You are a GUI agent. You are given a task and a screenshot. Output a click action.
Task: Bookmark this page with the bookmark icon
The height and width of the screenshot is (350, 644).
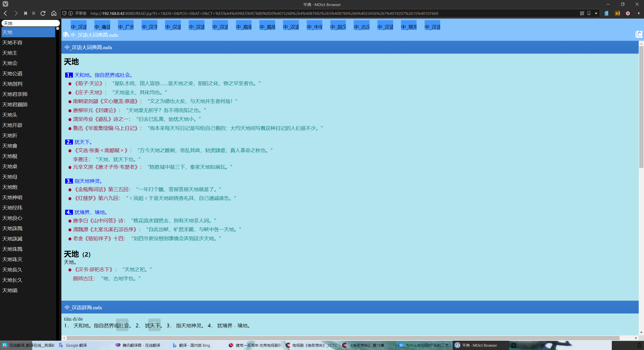589,13
